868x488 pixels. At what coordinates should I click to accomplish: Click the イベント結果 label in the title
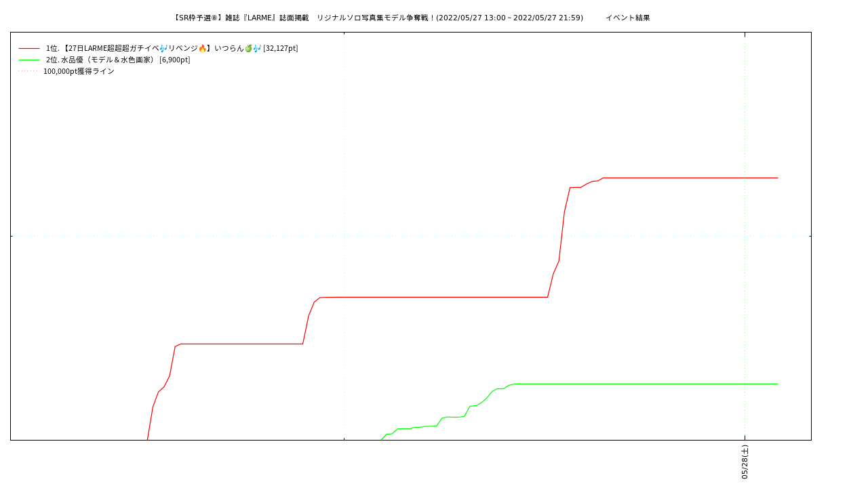tap(627, 18)
